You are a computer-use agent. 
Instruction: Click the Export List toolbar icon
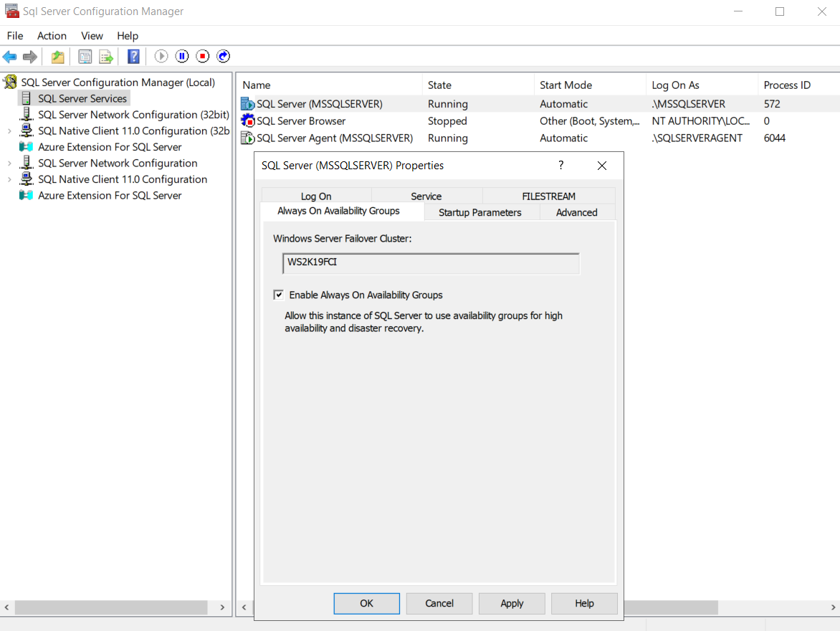pos(105,56)
